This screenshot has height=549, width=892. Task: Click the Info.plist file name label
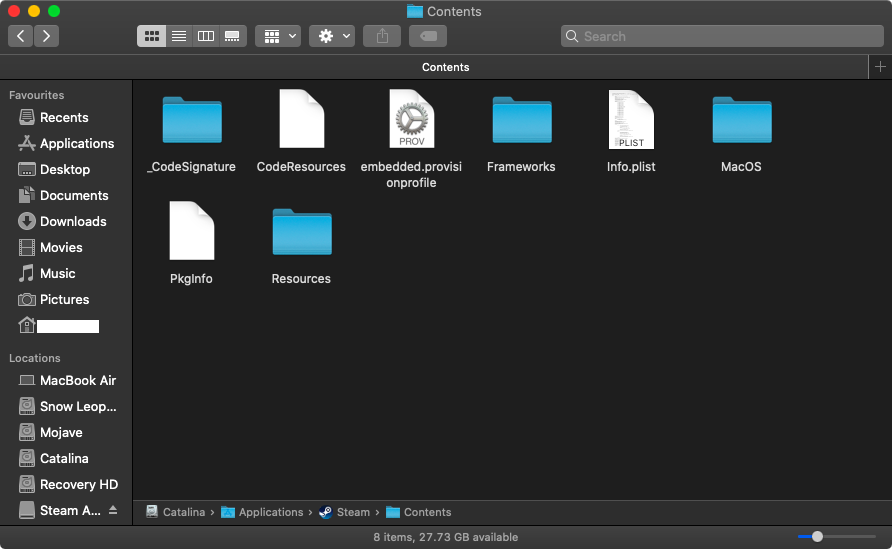[x=631, y=167]
